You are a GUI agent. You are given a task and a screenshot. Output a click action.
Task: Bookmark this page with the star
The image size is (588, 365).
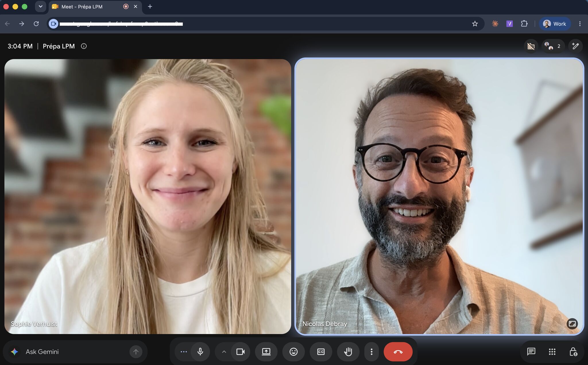tap(475, 24)
